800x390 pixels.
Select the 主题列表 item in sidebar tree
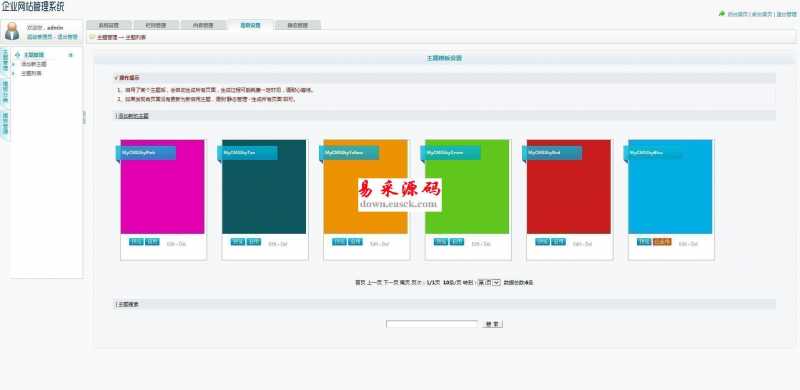pos(32,74)
